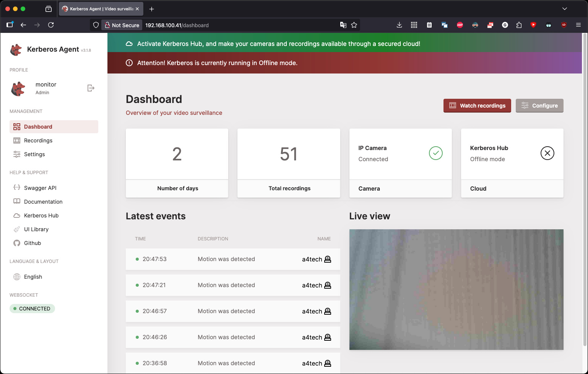Click the Kerberos Hub offline X icon

tap(547, 153)
